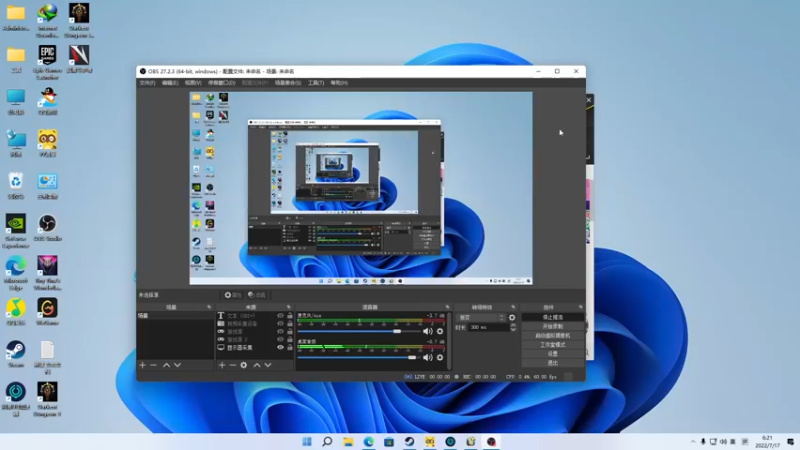The width and height of the screenshot is (800, 450).
Task: Move source down in Sources panel
Action: 268,365
